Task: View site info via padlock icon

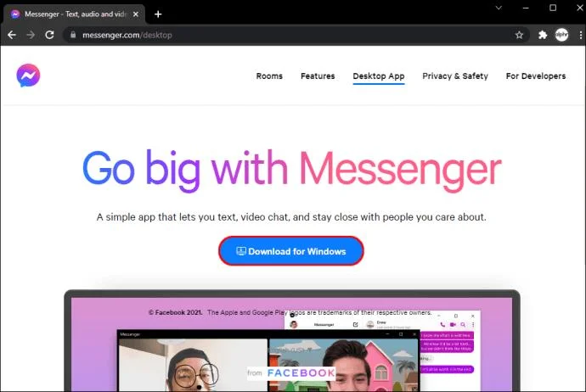Action: (x=73, y=35)
